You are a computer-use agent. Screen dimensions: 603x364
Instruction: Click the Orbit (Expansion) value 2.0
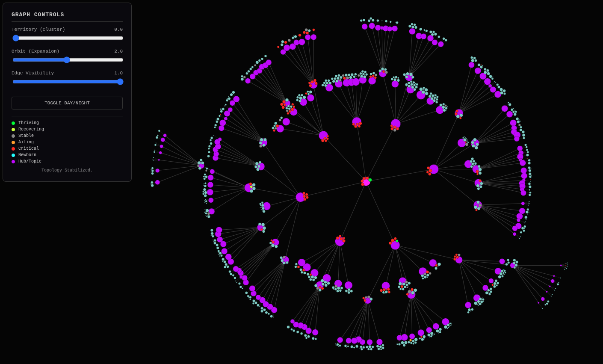pos(118,51)
